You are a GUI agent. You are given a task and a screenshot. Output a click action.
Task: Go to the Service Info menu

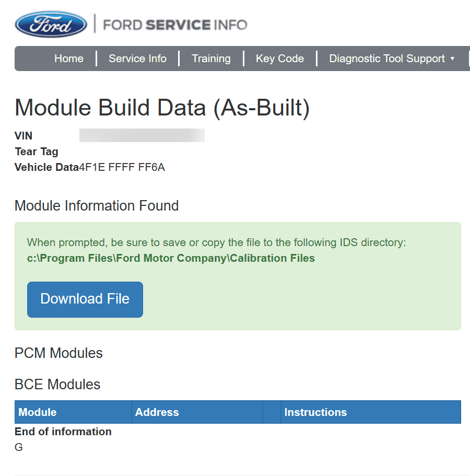(137, 59)
